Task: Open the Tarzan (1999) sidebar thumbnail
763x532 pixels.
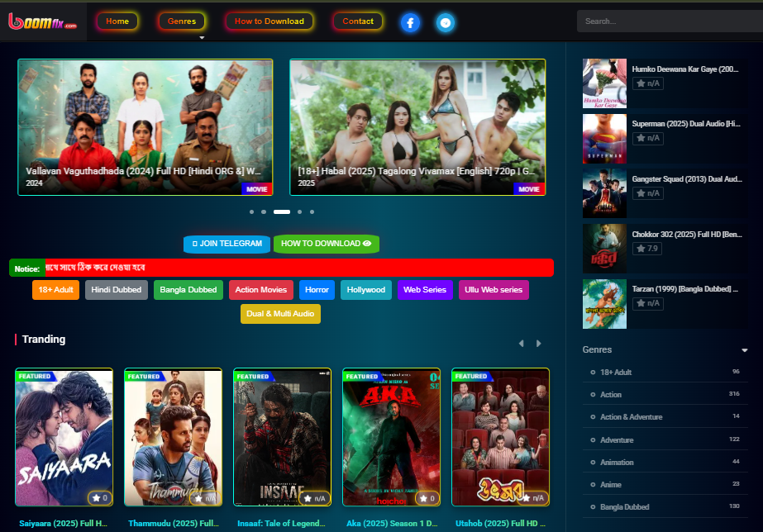Action: click(604, 304)
